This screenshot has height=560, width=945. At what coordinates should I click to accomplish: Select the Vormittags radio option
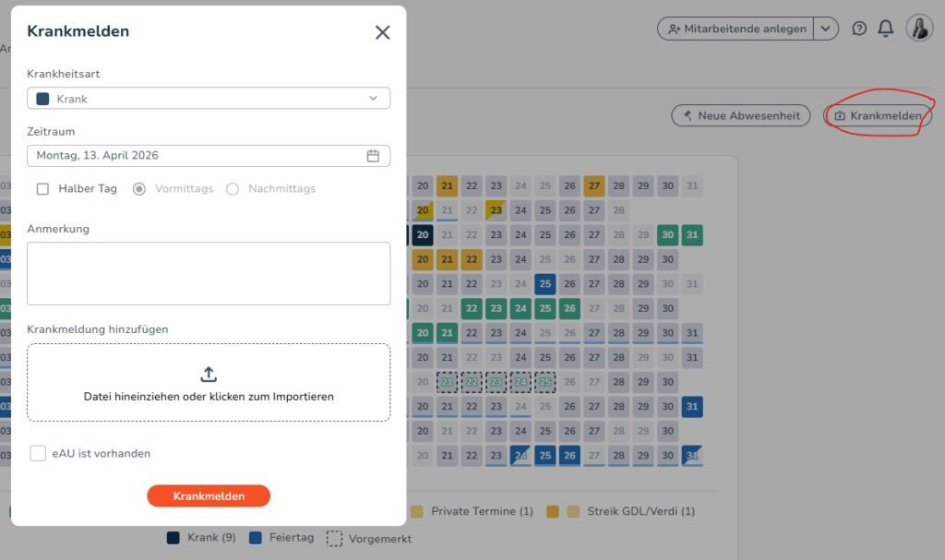(139, 188)
